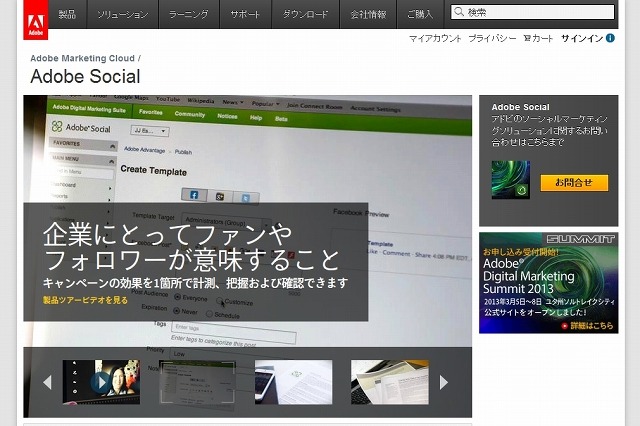
Task: Click the Adobe Social green product icon
Action: pos(511,180)
